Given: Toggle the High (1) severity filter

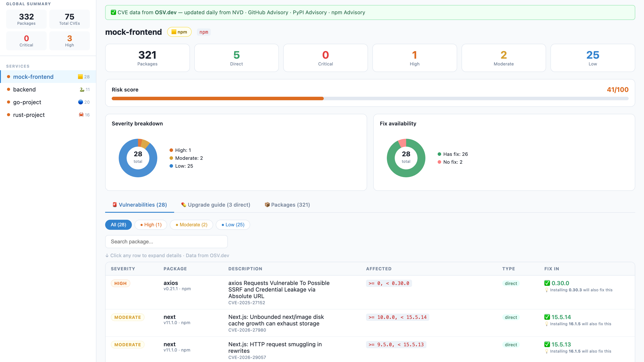Looking at the screenshot, I should [150, 225].
